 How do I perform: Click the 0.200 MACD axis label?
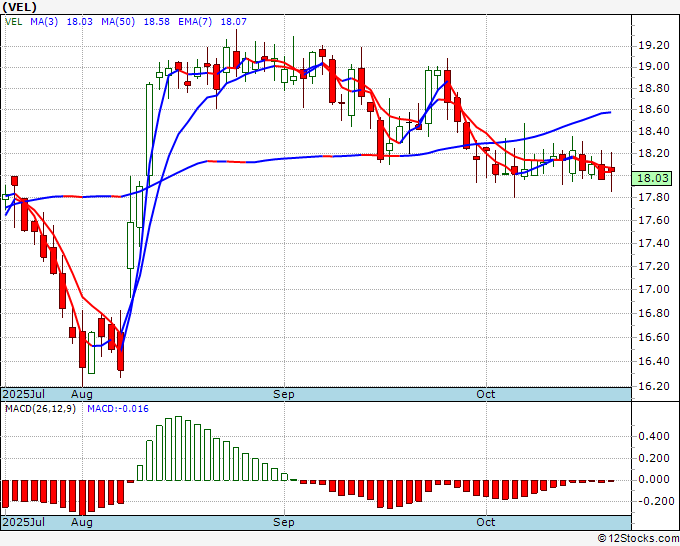click(x=654, y=458)
